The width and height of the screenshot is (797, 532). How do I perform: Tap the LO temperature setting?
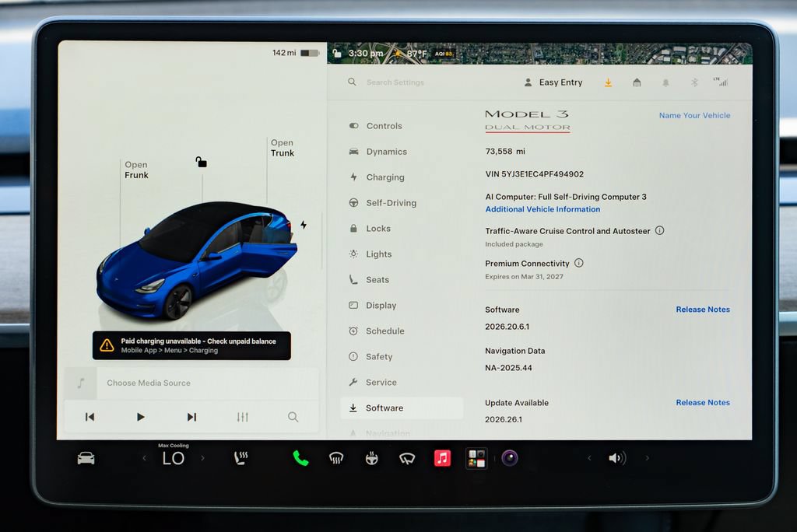tap(174, 458)
